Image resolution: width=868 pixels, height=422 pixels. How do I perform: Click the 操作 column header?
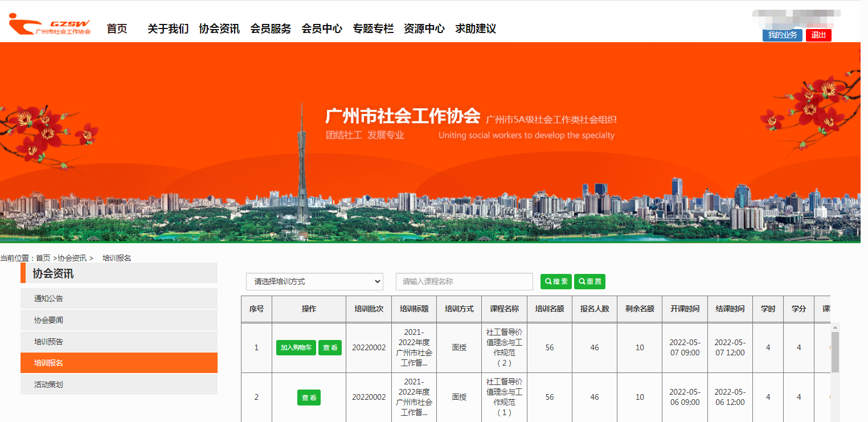309,309
